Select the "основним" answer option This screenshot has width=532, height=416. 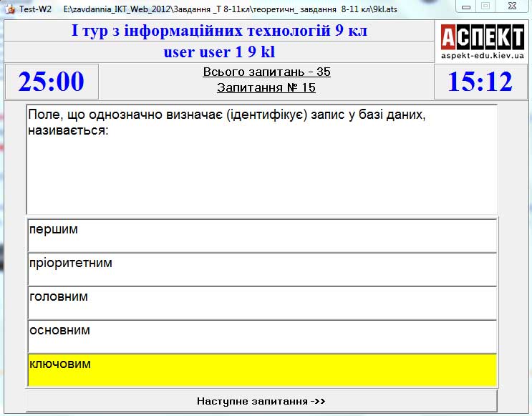pos(262,337)
